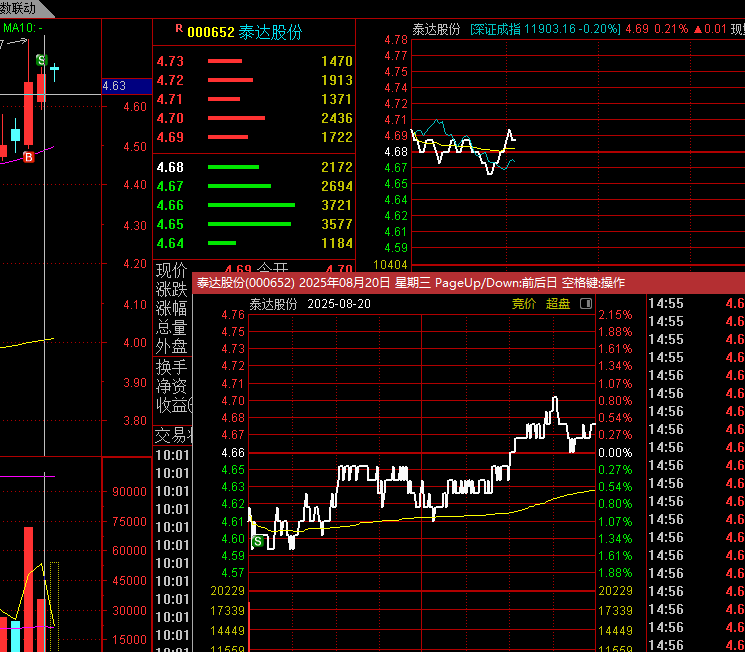Screen dimensions: 745x652
Task: Select the buy order row at 4.66
Action: [254, 205]
